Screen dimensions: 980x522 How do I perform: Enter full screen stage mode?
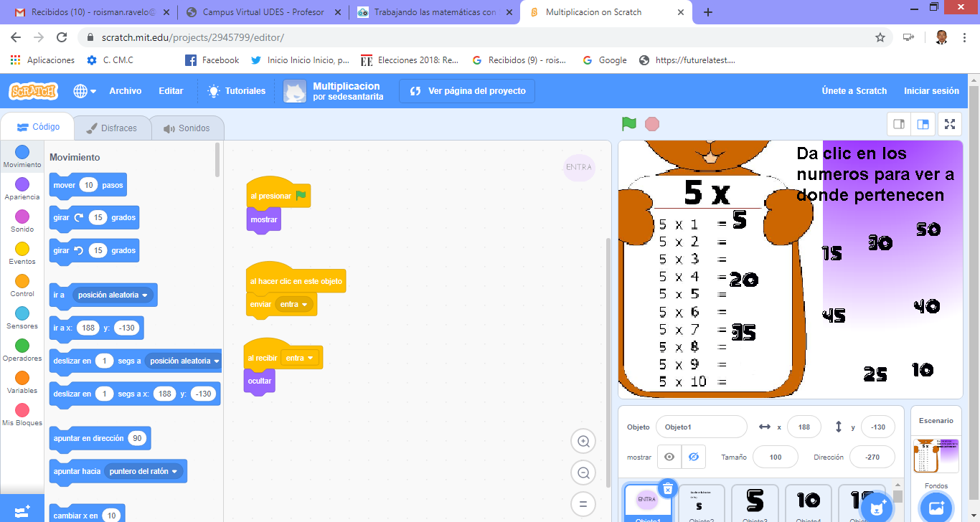click(x=950, y=124)
